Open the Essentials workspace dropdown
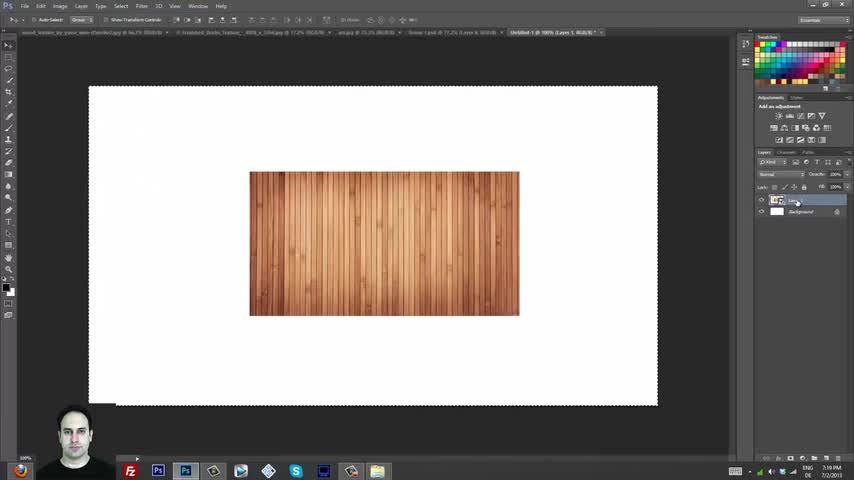The width and height of the screenshot is (854, 480). (824, 20)
